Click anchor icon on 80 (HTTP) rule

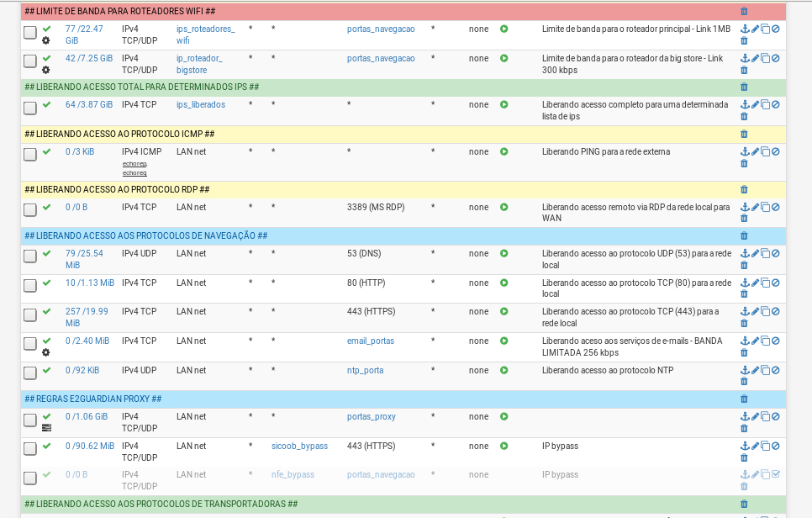click(x=744, y=283)
